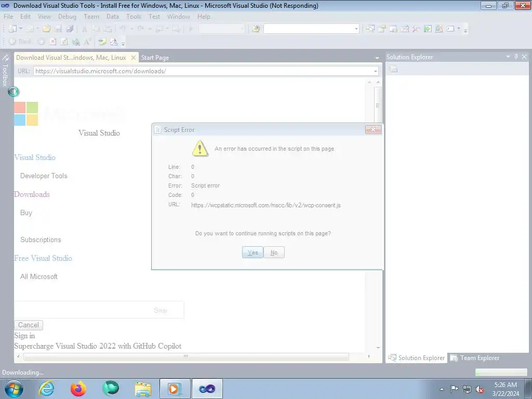Screen dimensions: 532x399
Task: Click the Redo arrow icon
Action: [x=141, y=29]
